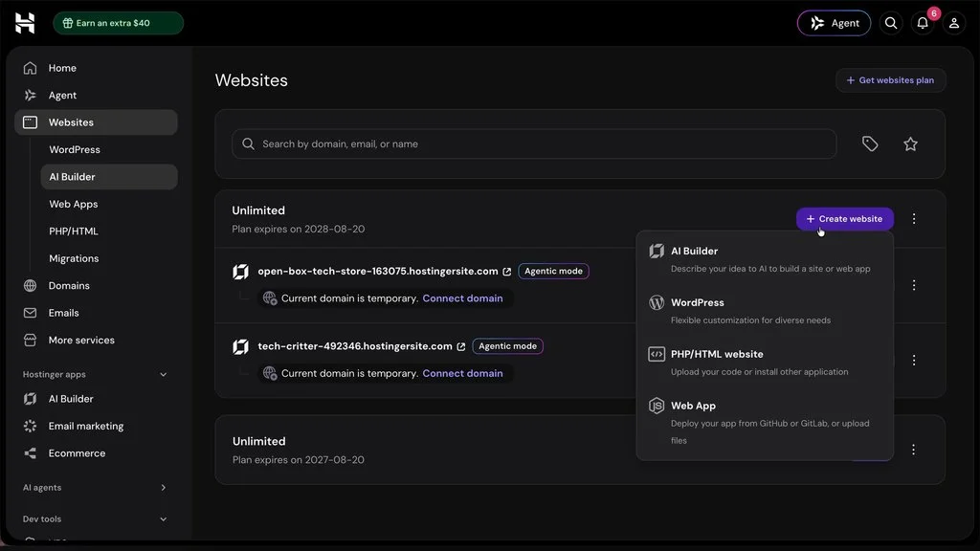This screenshot has height=551, width=980.
Task: Click Connect domain for tech-critter
Action: [462, 374]
